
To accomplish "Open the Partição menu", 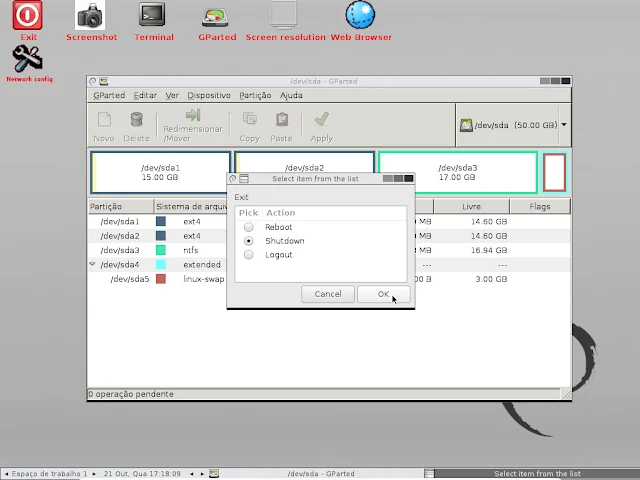I will [255, 95].
